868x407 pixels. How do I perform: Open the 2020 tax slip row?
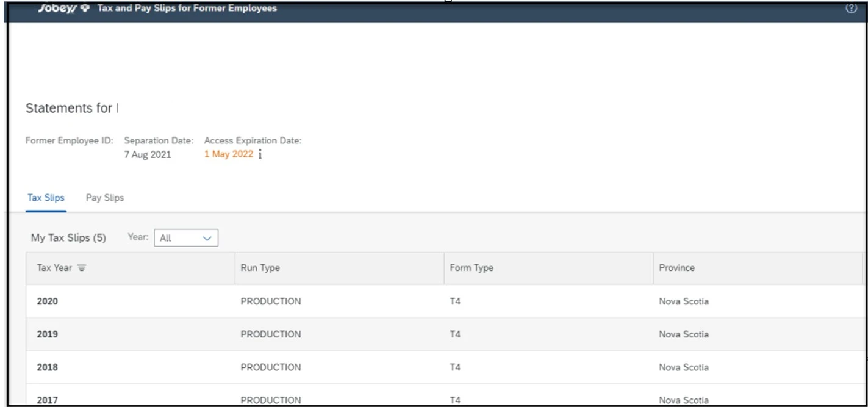(48, 301)
